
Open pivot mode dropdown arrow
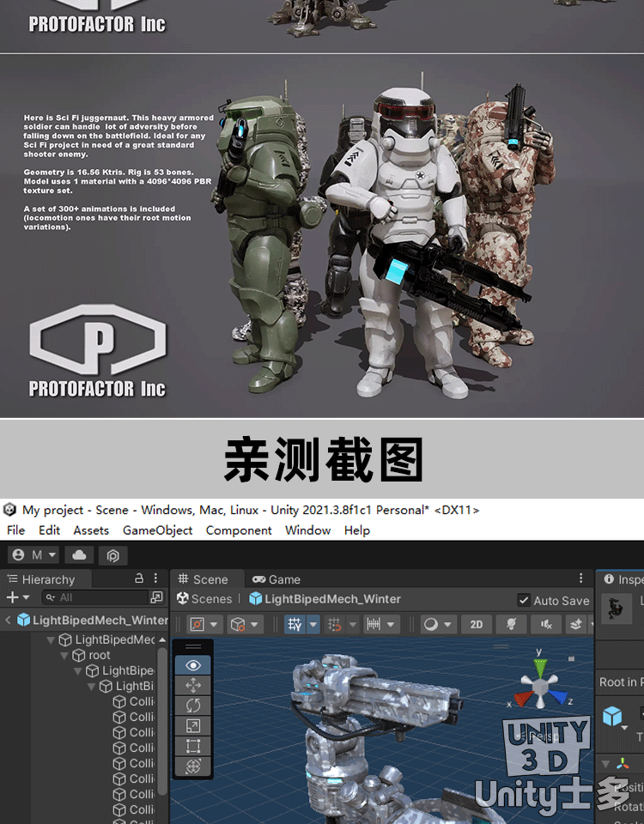(x=214, y=624)
